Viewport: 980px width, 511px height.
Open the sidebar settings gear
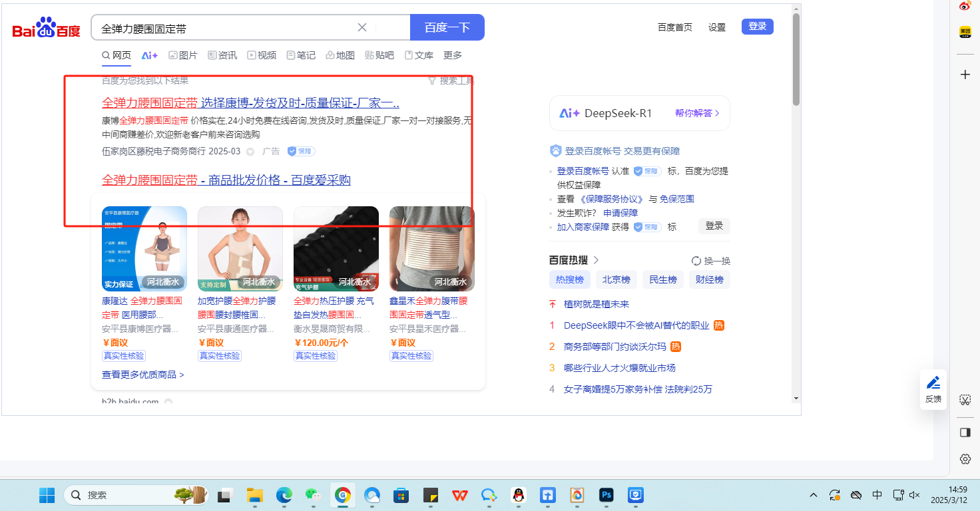click(965, 459)
